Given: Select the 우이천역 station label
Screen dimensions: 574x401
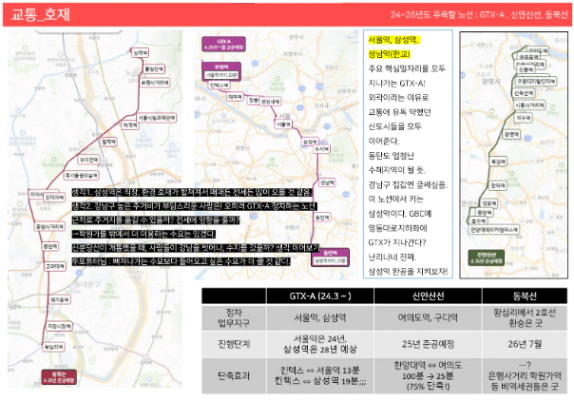Looking at the screenshot, I should (x=89, y=160).
